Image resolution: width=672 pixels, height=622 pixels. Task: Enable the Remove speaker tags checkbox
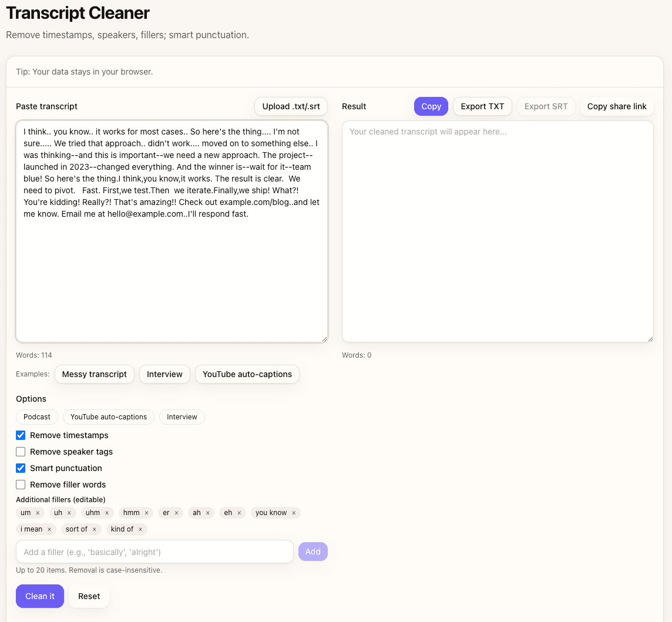coord(21,452)
